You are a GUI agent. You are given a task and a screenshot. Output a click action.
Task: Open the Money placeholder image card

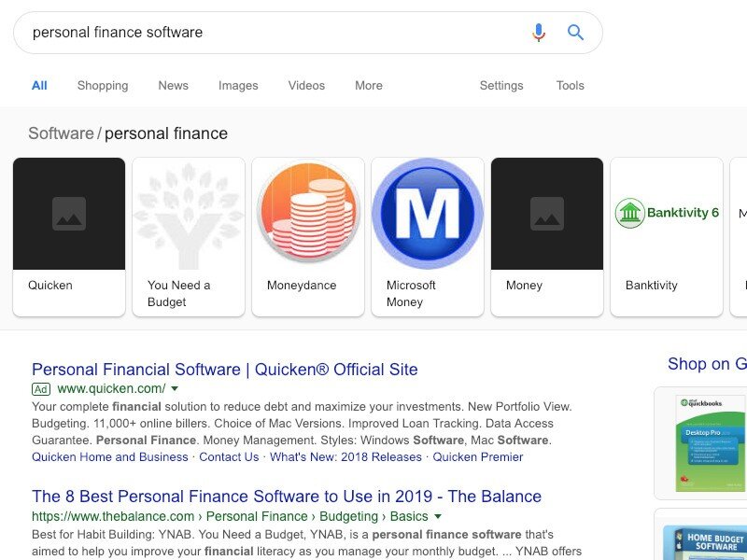547,214
